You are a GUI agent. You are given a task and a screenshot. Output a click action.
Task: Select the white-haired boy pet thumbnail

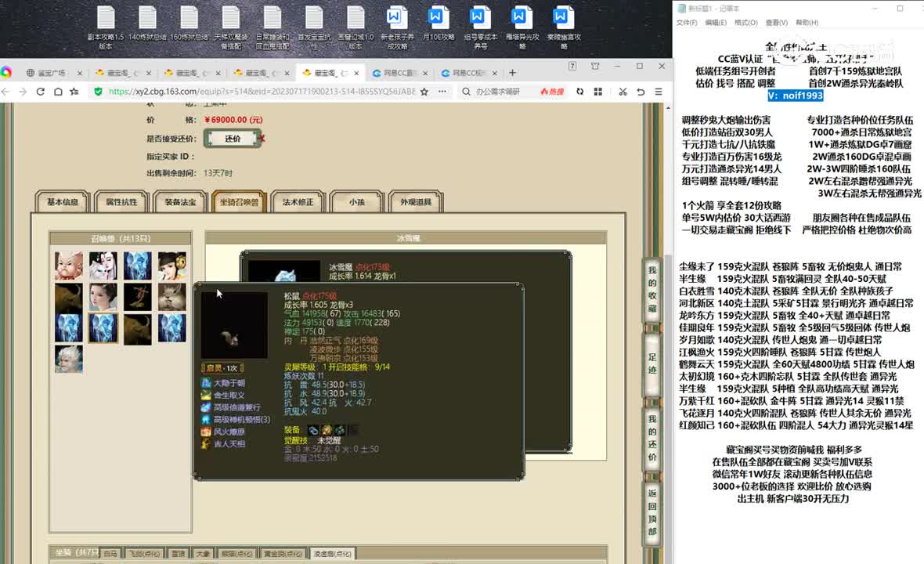pyautogui.click(x=69, y=358)
